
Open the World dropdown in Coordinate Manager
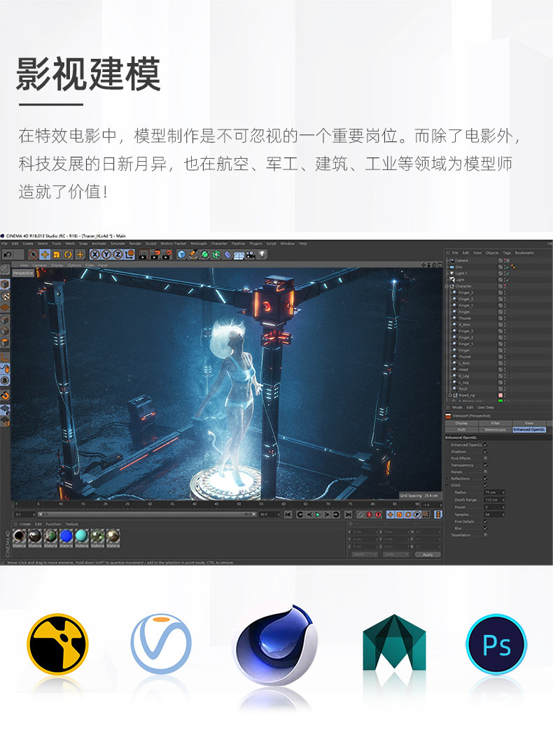(365, 554)
